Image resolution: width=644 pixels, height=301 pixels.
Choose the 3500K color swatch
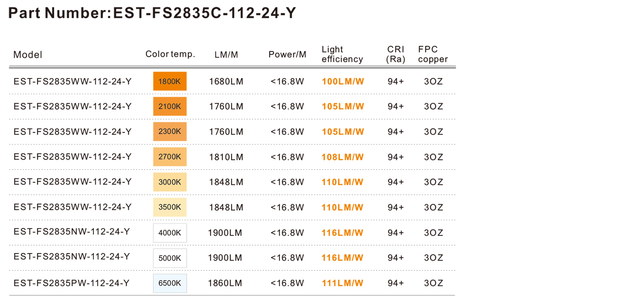point(170,207)
